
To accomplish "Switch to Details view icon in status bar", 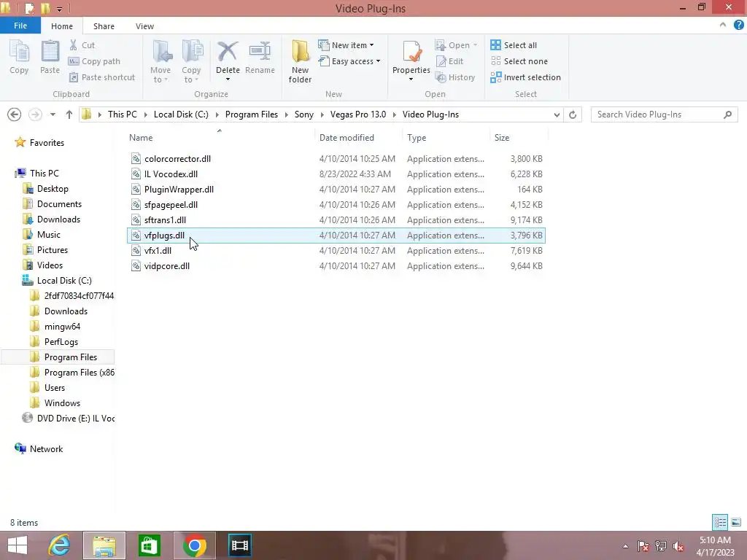I will click(x=720, y=522).
